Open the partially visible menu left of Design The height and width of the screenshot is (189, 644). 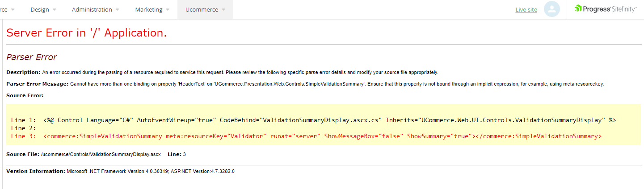(x=8, y=9)
